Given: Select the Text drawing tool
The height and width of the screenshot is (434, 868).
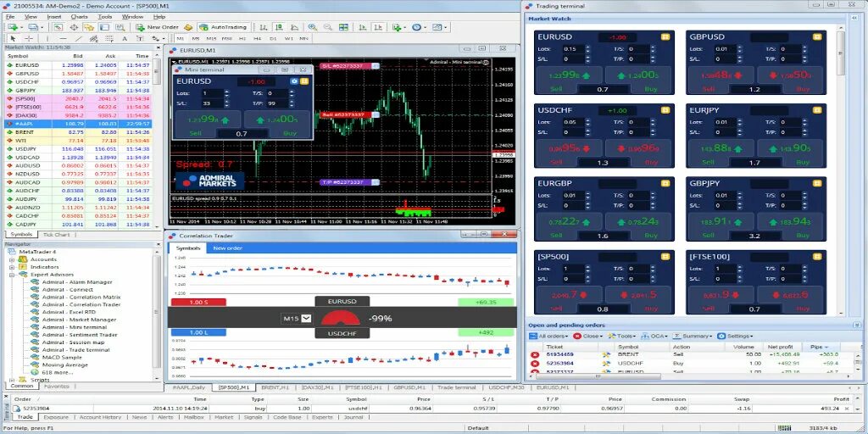Looking at the screenshot, I should click(125, 39).
